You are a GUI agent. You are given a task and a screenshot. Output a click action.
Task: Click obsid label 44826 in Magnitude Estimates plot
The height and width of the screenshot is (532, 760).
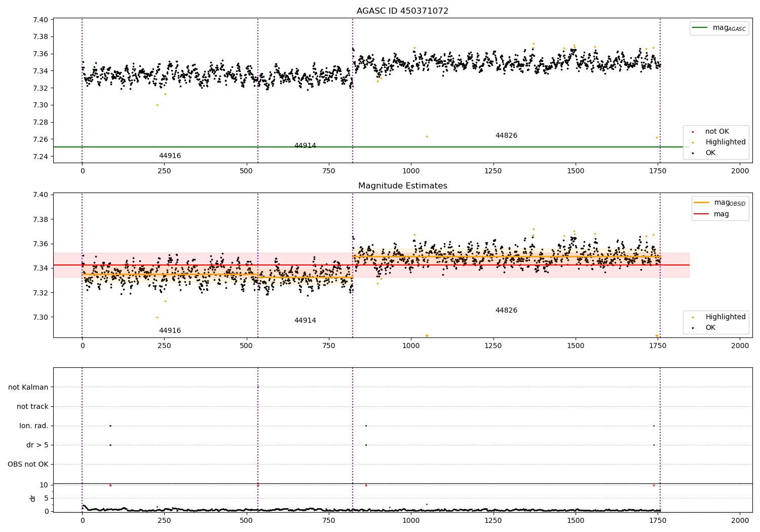point(506,311)
